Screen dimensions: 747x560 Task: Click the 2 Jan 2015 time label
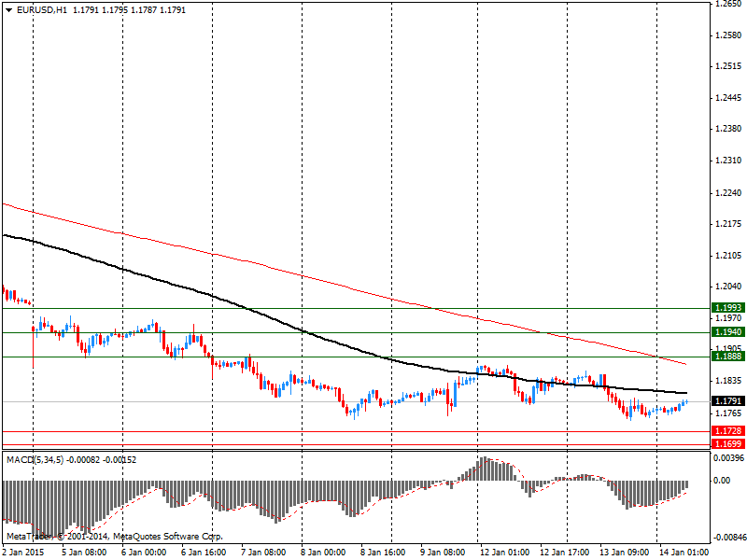coord(23,553)
